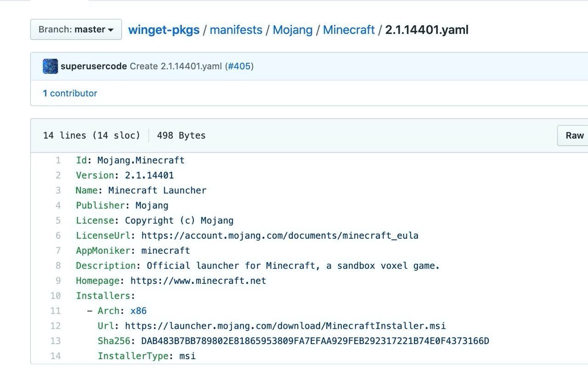The image size is (588, 384).
Task: Select line number 11
Action: (56, 311)
